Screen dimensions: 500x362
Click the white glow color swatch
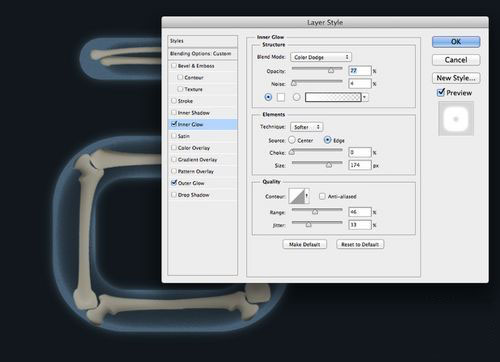click(281, 97)
